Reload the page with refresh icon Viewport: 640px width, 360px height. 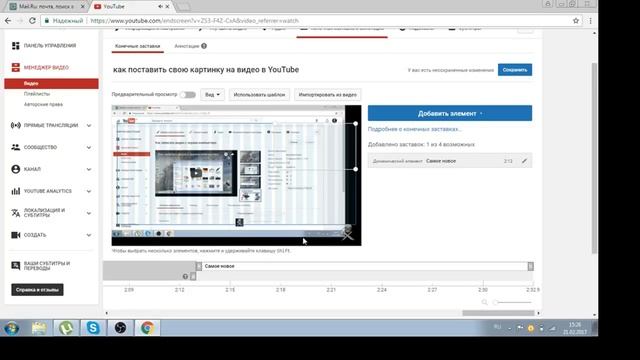point(32,20)
